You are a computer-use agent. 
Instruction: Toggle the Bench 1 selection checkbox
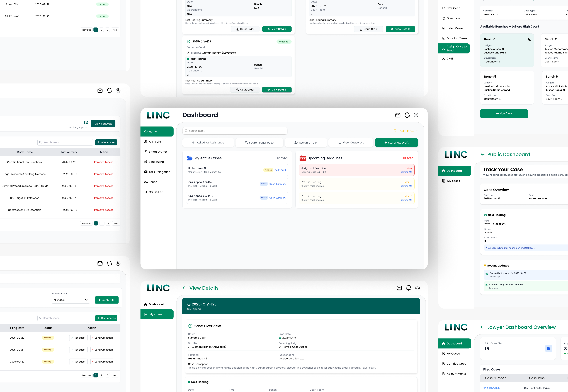point(530,39)
